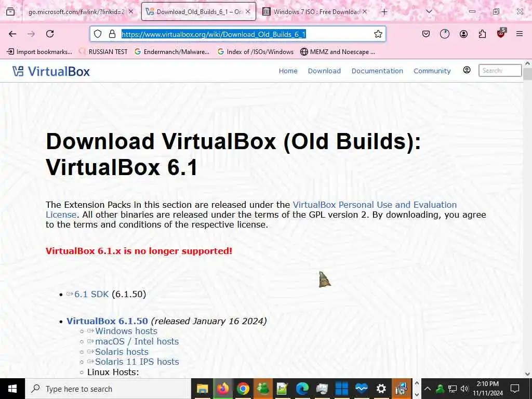Image resolution: width=532 pixels, height=399 pixels.
Task: Select the Download_Old_Builds_6_1 tab
Action: [x=198, y=12]
